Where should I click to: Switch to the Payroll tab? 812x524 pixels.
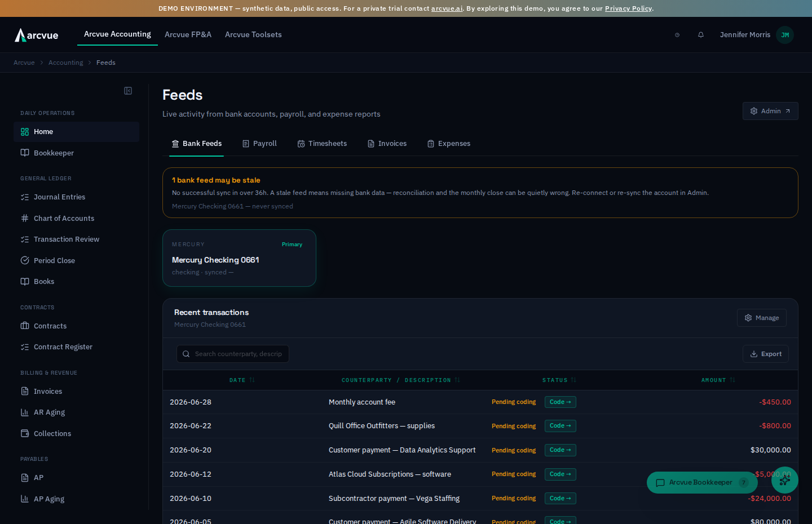pos(259,144)
